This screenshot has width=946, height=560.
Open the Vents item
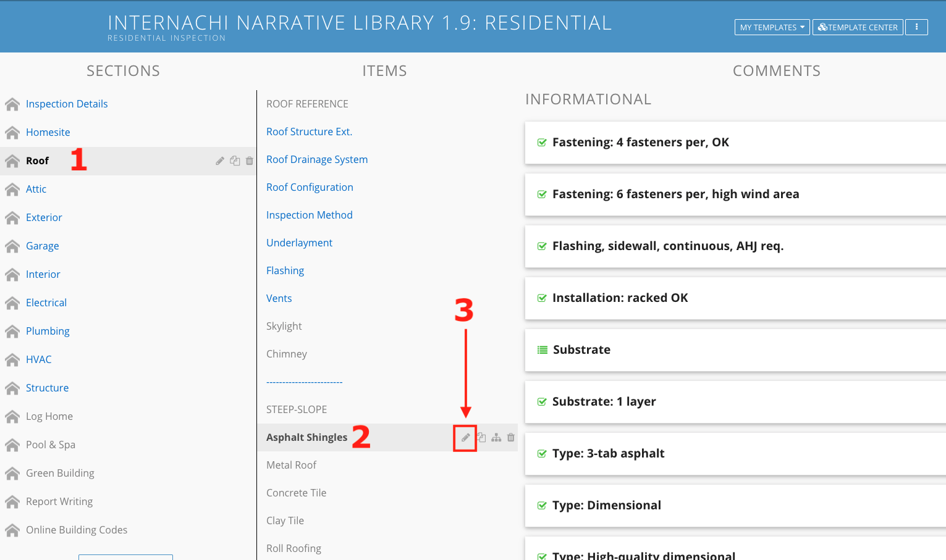(279, 298)
